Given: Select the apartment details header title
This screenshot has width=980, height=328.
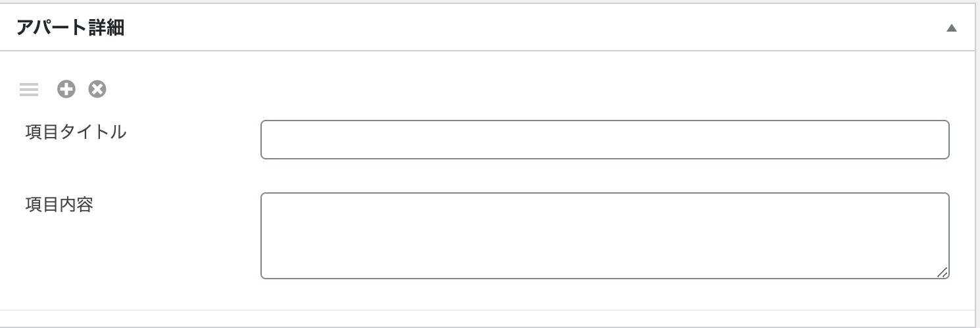Looking at the screenshot, I should 70,28.
